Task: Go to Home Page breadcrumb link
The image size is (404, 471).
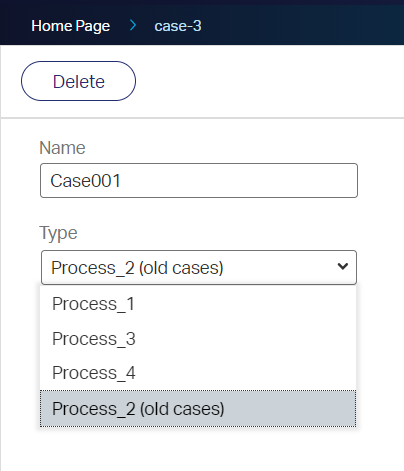Action: [70, 26]
